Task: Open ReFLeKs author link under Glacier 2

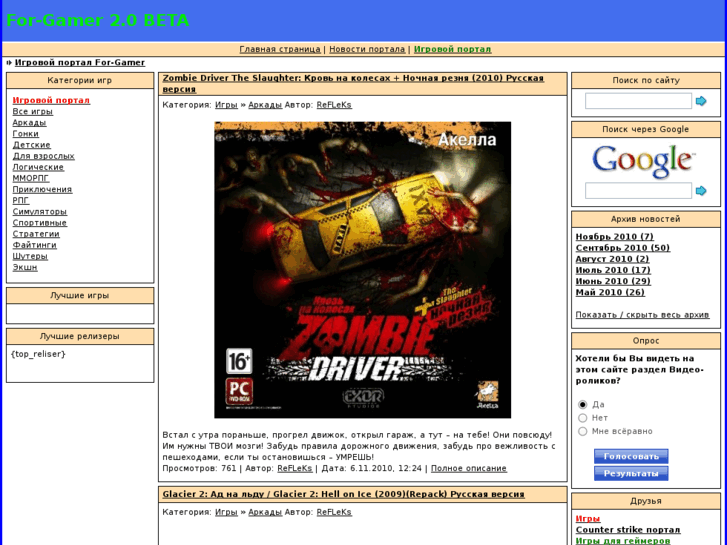Action: coord(334,513)
